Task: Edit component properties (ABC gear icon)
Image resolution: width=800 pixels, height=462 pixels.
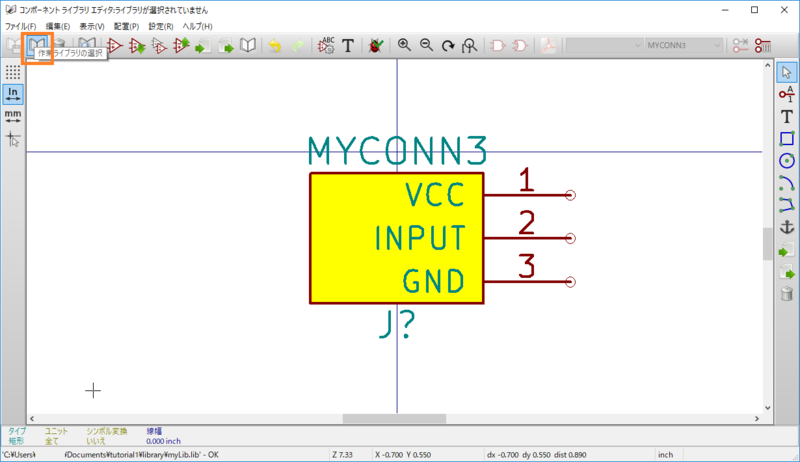Action: 326,45
